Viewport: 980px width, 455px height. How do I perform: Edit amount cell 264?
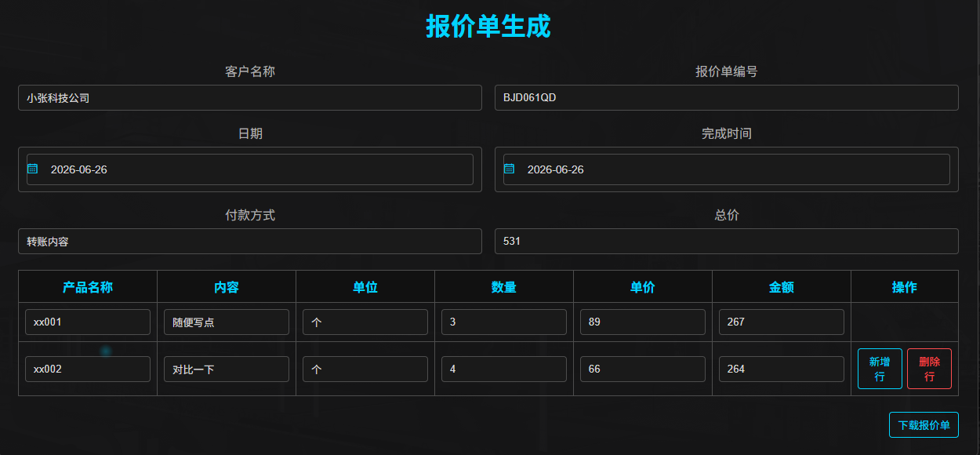click(x=782, y=369)
